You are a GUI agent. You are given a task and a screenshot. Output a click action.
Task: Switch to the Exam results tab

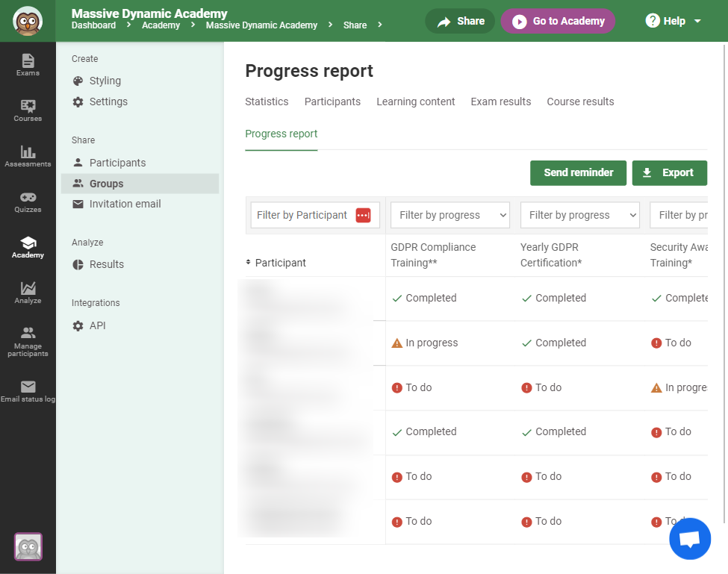(500, 102)
